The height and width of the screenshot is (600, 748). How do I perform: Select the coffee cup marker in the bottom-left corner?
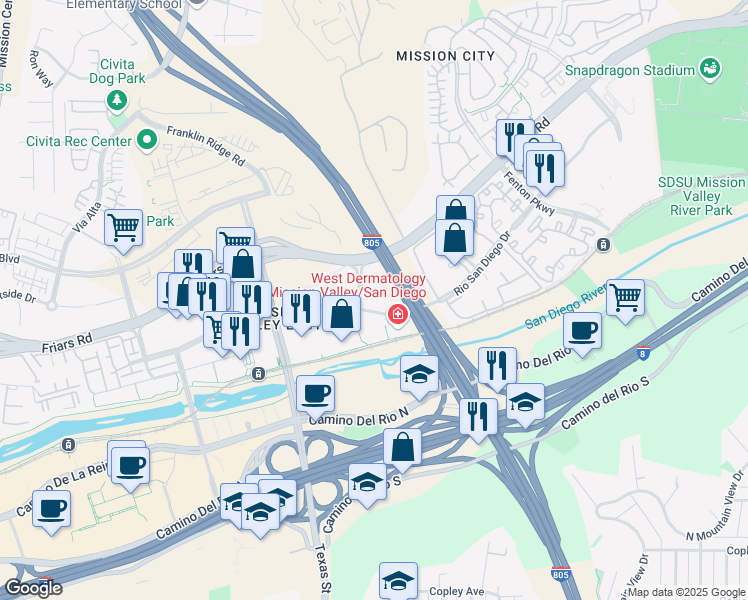click(x=52, y=509)
